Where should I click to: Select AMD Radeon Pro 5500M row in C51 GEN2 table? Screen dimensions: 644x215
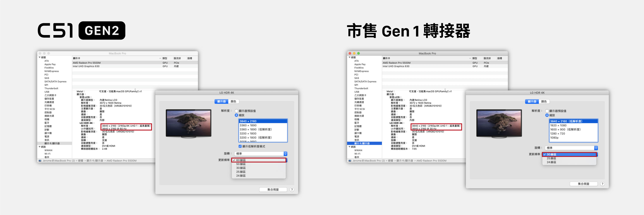pos(135,63)
